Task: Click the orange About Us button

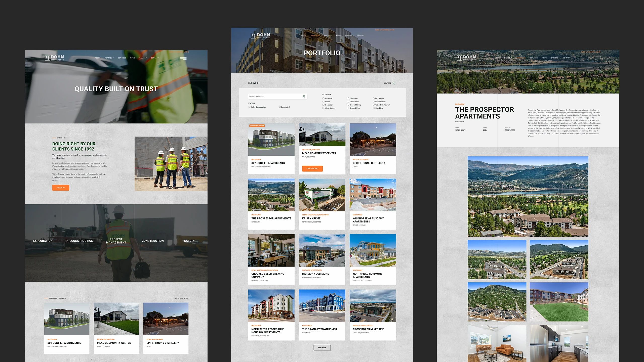Action: pyautogui.click(x=61, y=188)
